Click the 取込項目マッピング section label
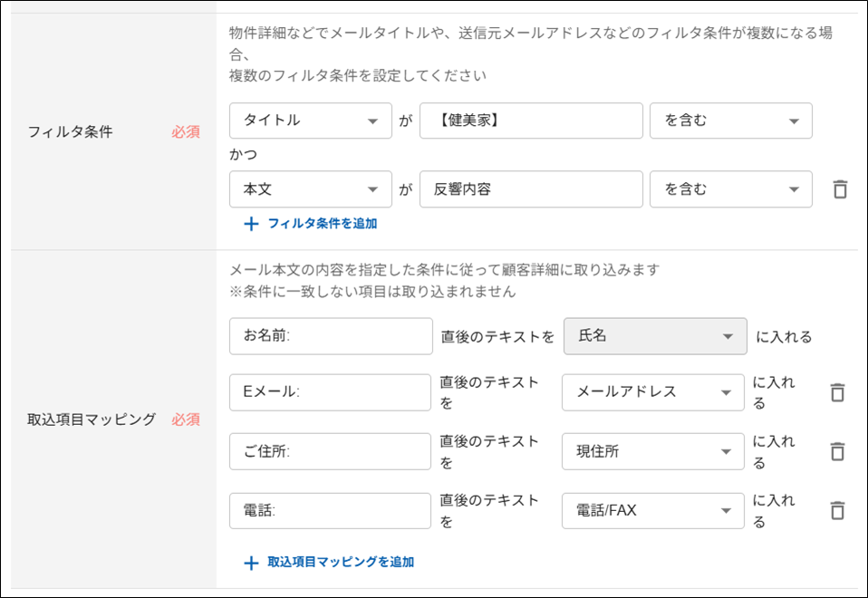The width and height of the screenshot is (868, 598). (92, 420)
